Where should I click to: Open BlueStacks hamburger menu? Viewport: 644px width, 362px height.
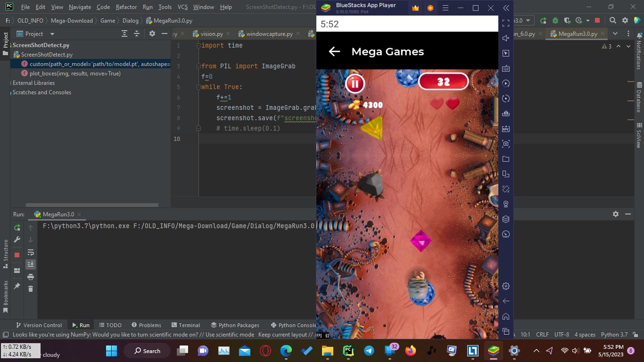445,8
